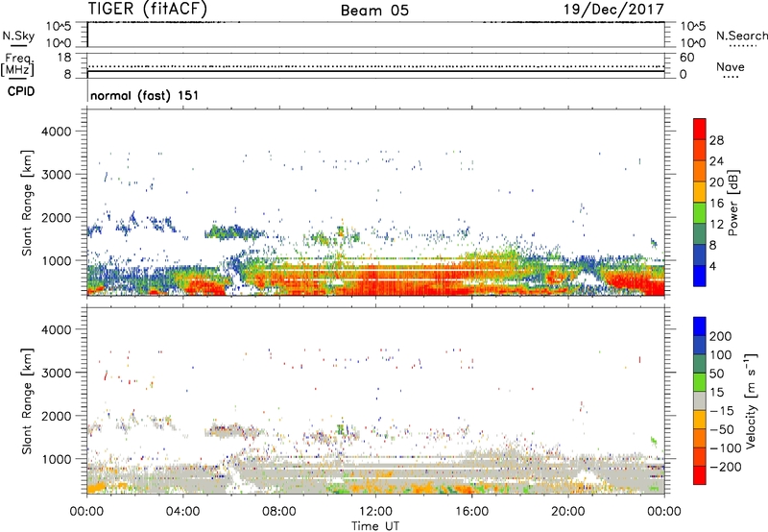Click the lower panel "Slant Range [km]" label
This screenshot has width=768, height=532.
coord(27,401)
